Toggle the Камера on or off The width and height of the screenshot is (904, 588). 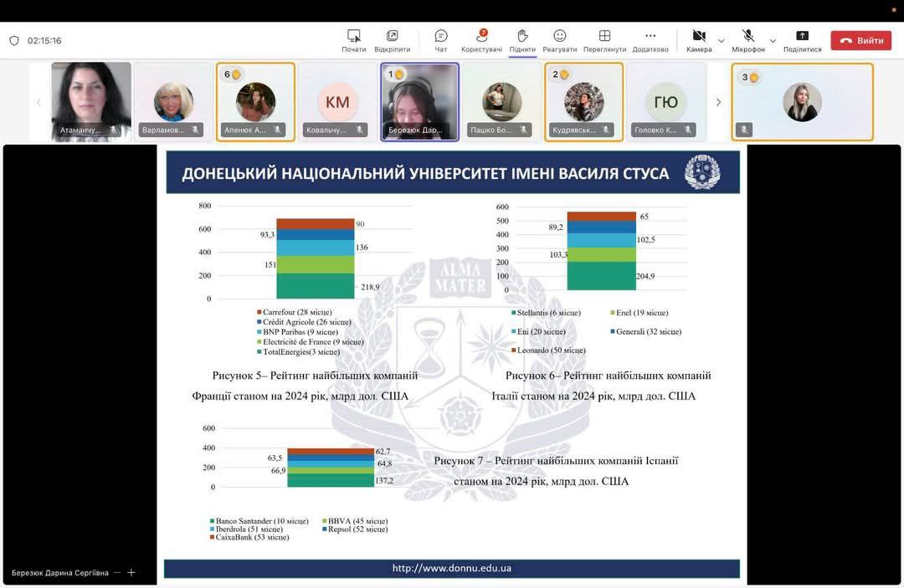(x=699, y=41)
